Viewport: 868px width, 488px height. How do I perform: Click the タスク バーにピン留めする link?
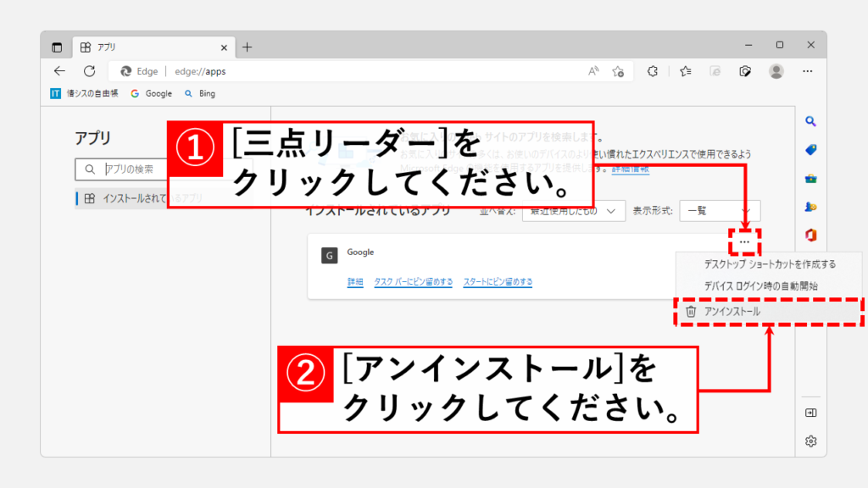pos(413,281)
